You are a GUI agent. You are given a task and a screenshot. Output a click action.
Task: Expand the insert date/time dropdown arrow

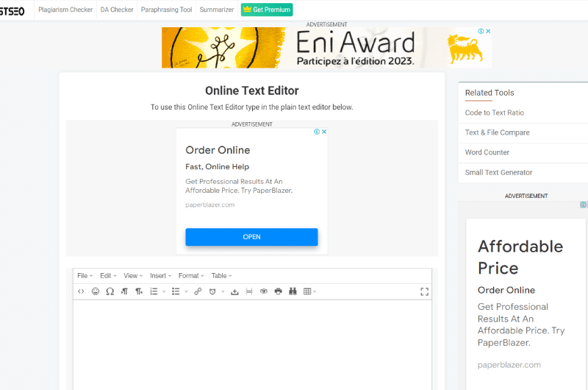pyautogui.click(x=222, y=292)
